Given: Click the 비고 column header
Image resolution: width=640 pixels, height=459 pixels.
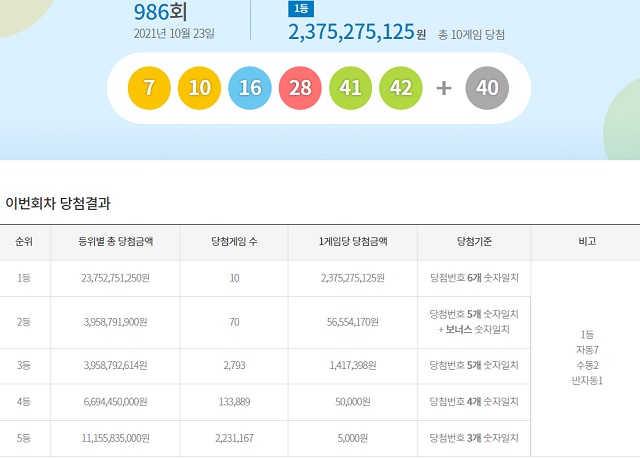Looking at the screenshot, I should [587, 242].
